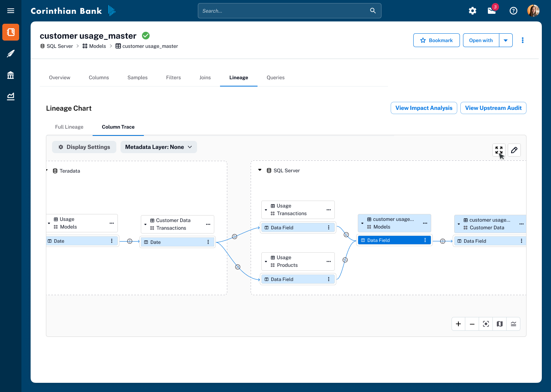
Task: Open kebab menu on Usage Transactions Data Field
Action: click(x=329, y=227)
